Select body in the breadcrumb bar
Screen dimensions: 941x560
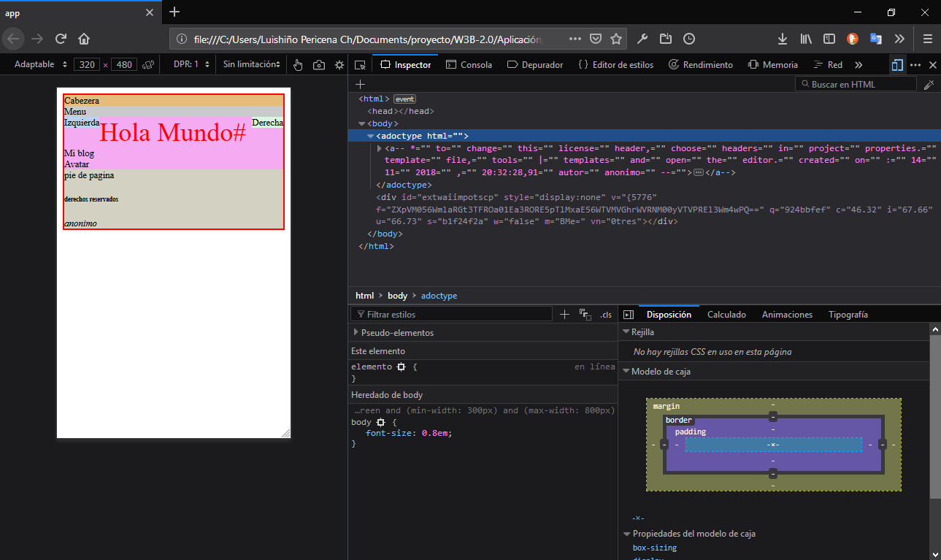point(397,295)
